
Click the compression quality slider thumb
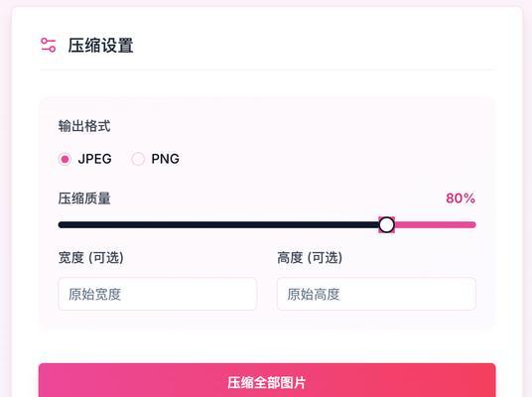pyautogui.click(x=386, y=224)
